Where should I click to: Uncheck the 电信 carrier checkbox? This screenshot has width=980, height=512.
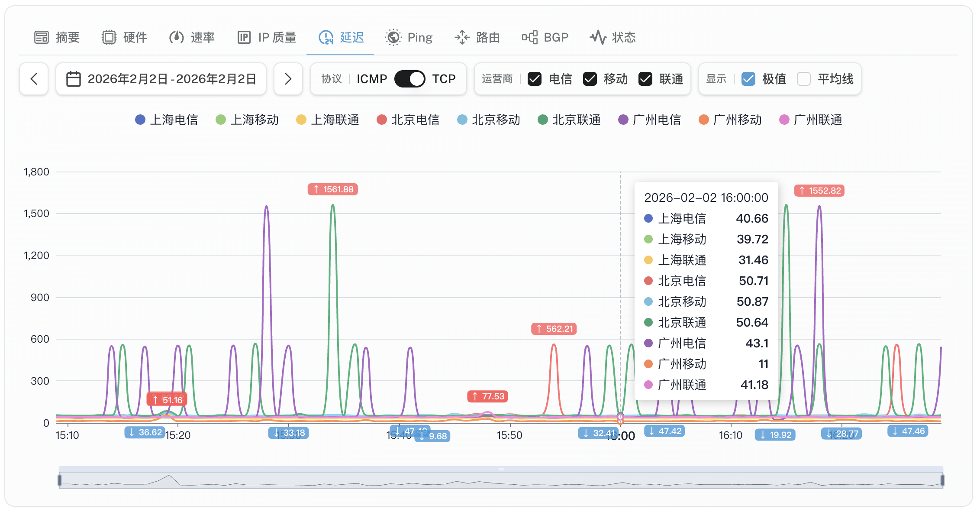pos(535,79)
